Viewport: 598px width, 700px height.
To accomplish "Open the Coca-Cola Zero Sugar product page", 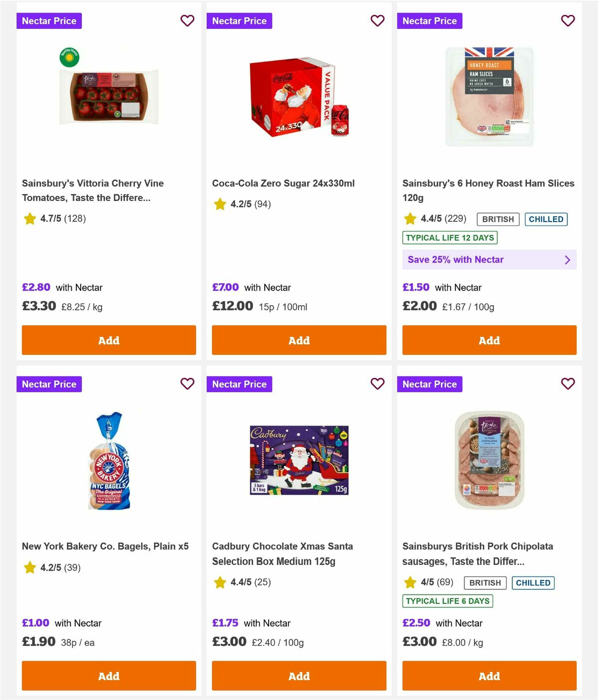I will tap(283, 183).
